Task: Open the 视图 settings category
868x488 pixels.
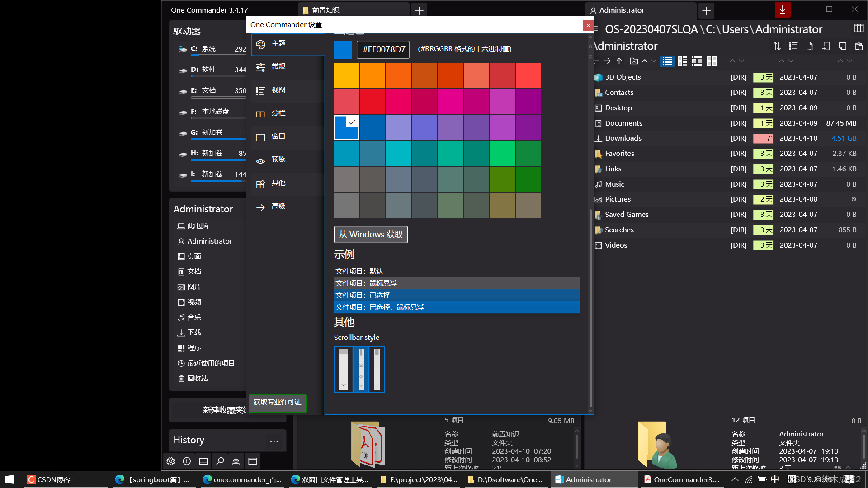Action: [278, 90]
